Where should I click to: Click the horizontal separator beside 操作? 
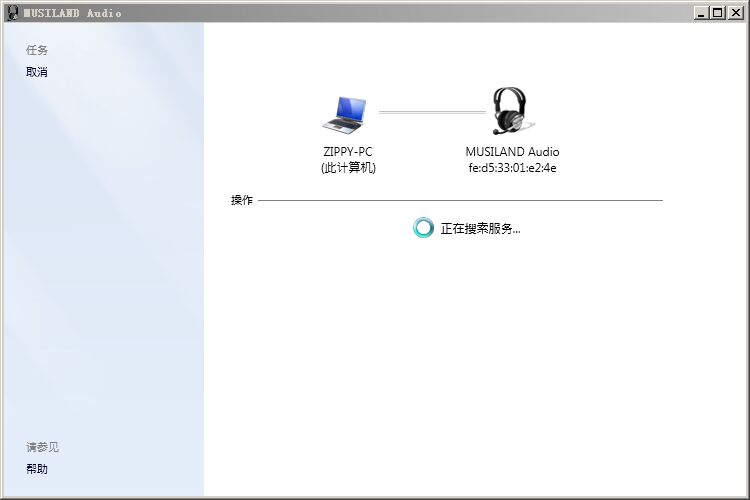[460, 201]
